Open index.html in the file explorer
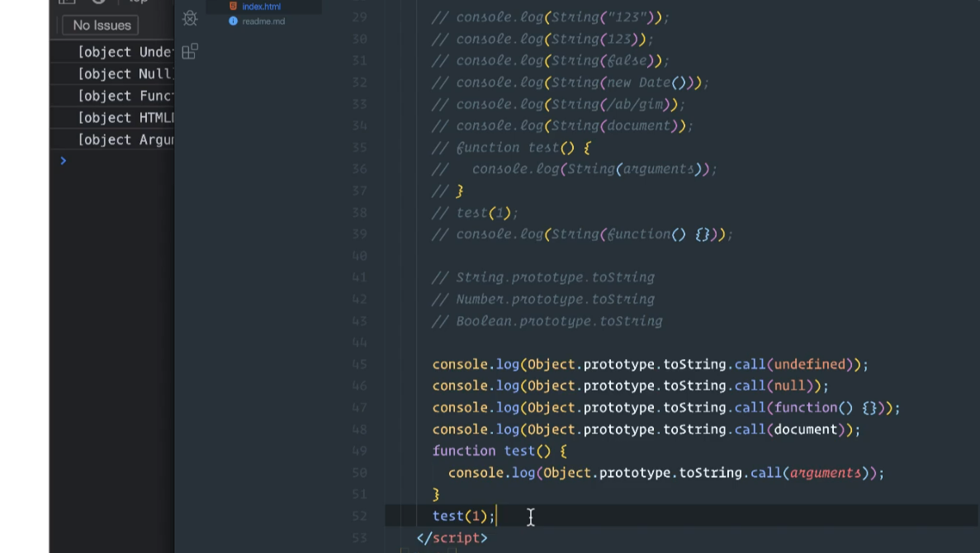Image resolution: width=980 pixels, height=553 pixels. 261,7
